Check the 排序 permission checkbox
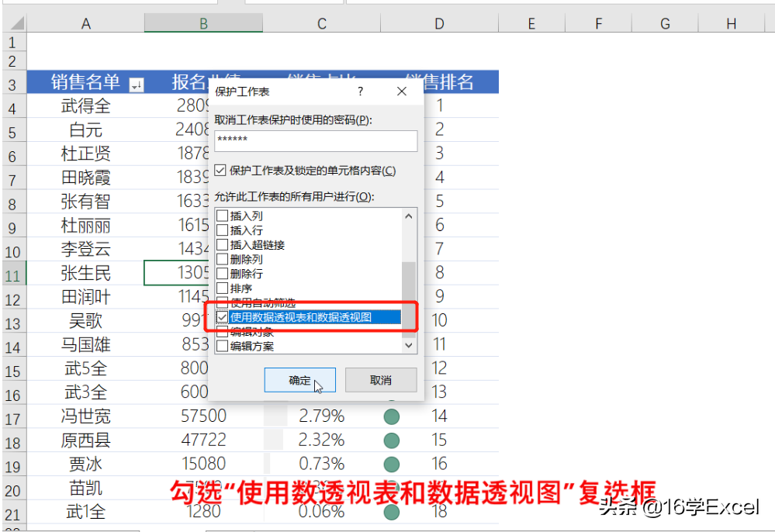 [x=223, y=288]
